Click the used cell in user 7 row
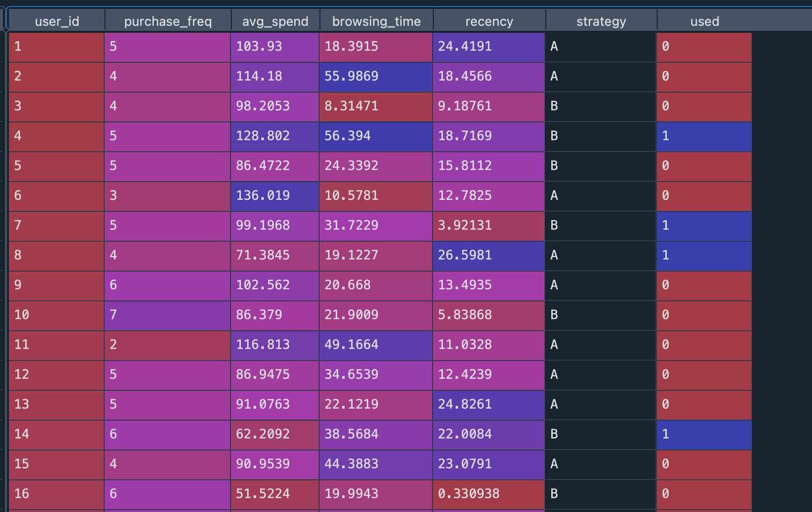The width and height of the screenshot is (812, 512). pos(704,226)
